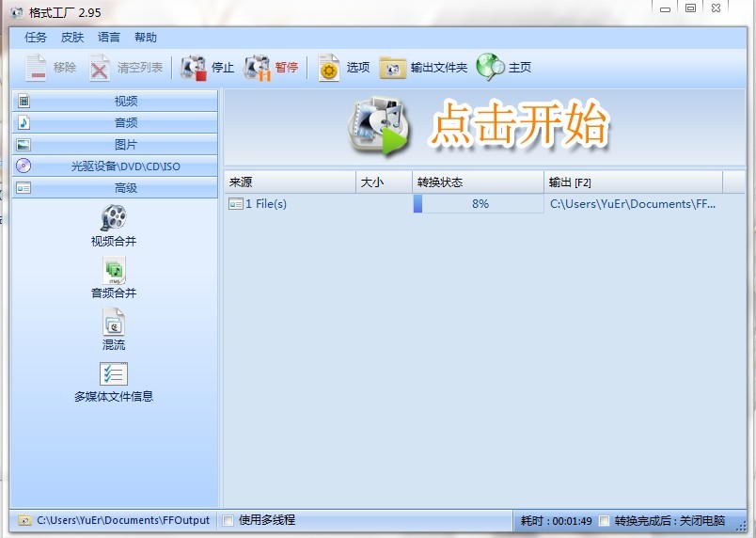Expand the 视频 category panel
The height and width of the screenshot is (538, 756).
tap(115, 101)
